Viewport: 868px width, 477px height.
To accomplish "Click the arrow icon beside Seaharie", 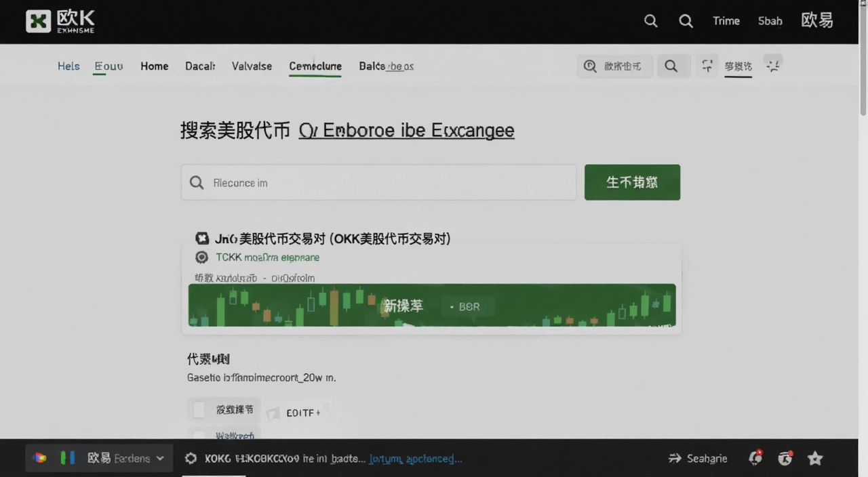I will tap(675, 458).
